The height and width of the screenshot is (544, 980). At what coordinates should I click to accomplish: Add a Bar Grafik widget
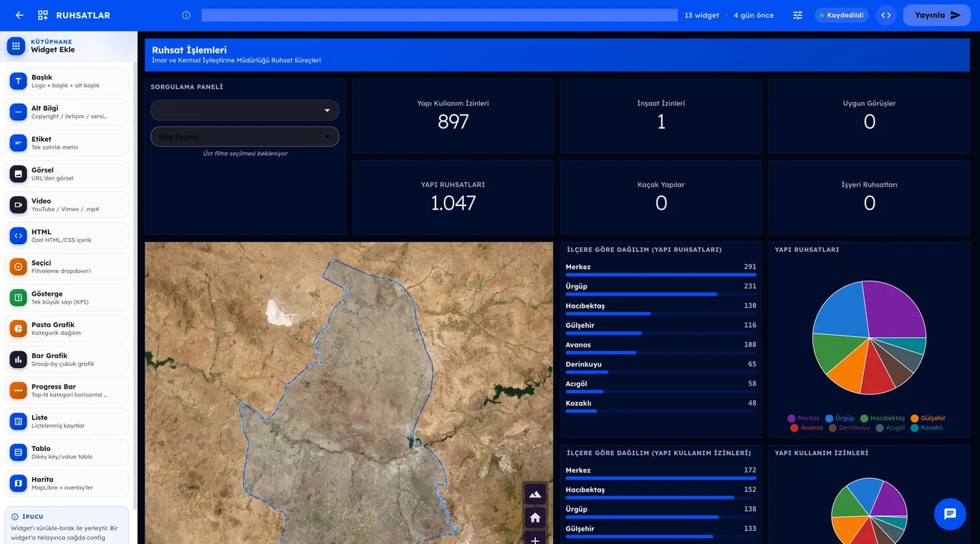[67, 359]
